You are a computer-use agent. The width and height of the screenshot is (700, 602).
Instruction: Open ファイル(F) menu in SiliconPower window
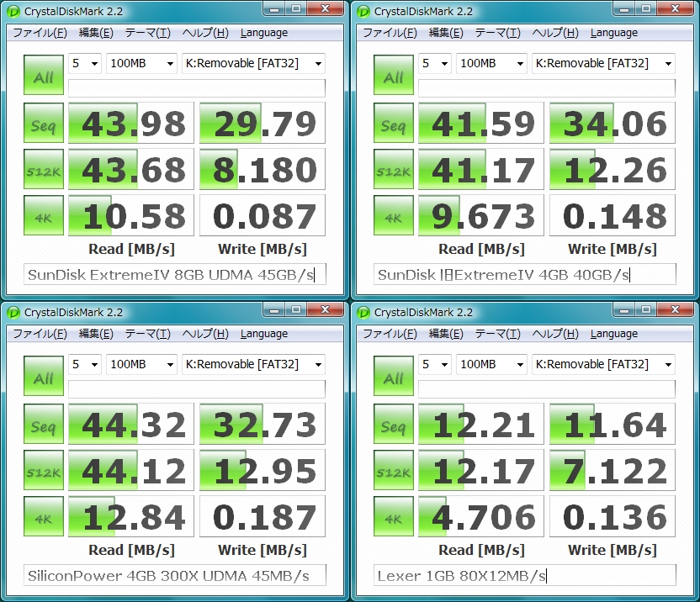40,334
